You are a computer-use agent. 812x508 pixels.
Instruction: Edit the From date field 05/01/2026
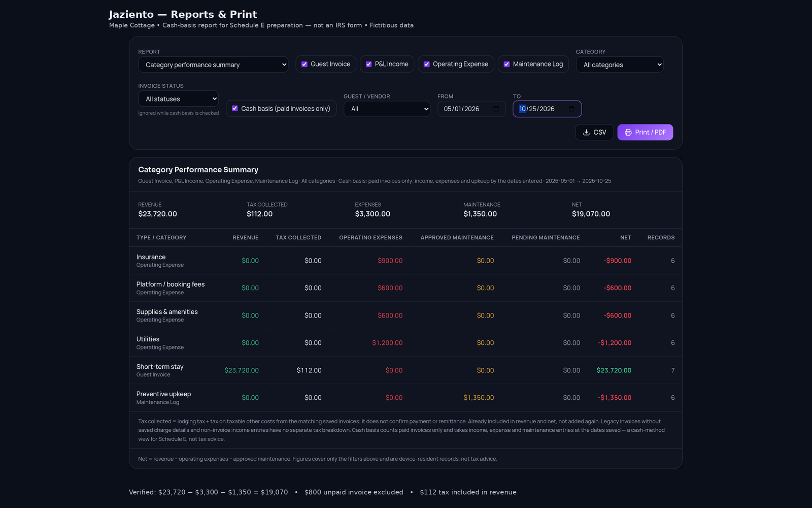coord(471,109)
